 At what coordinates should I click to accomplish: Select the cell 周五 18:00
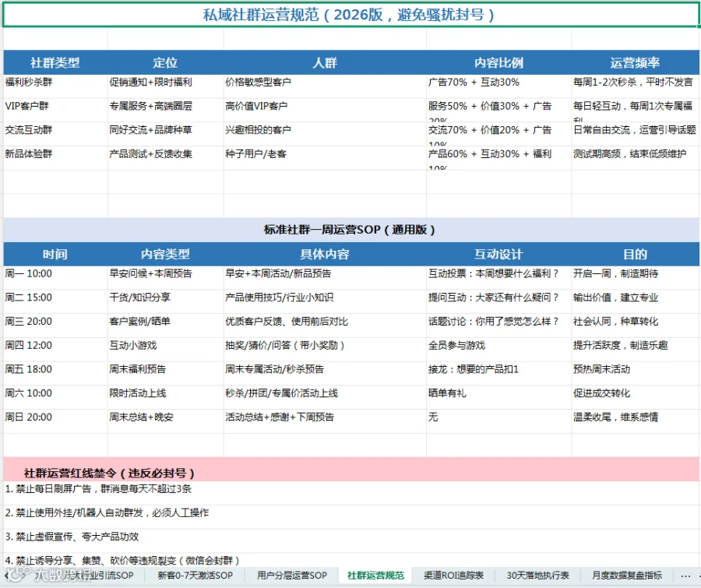pos(55,373)
